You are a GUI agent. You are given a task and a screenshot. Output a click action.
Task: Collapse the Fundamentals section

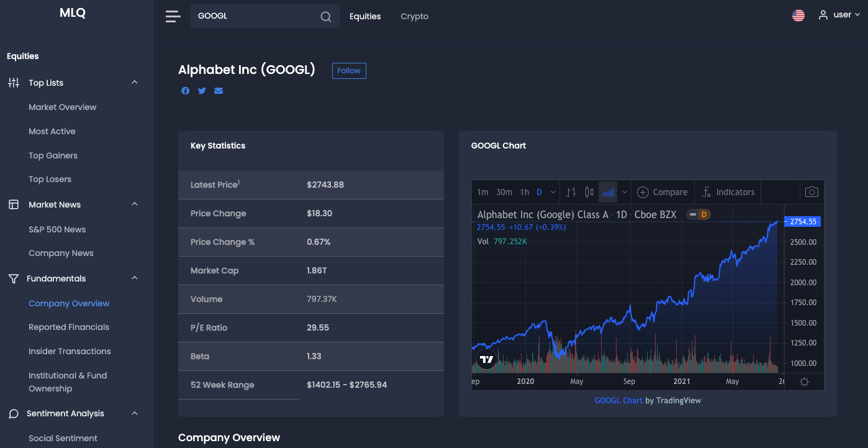point(135,278)
